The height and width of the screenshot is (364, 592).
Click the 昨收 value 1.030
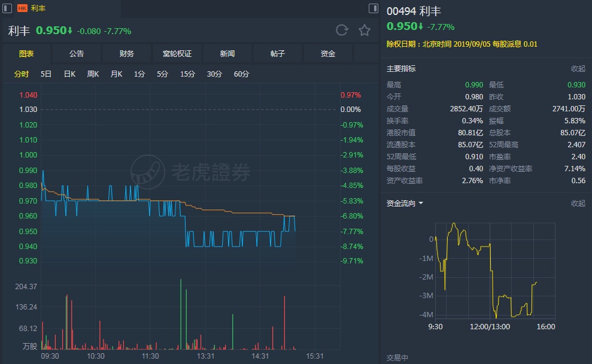pos(576,97)
